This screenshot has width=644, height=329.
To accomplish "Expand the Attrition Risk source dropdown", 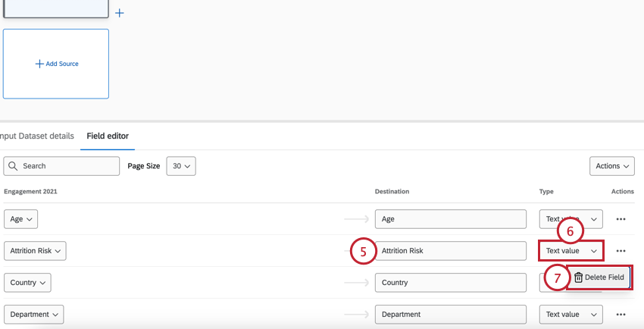I will pos(35,251).
